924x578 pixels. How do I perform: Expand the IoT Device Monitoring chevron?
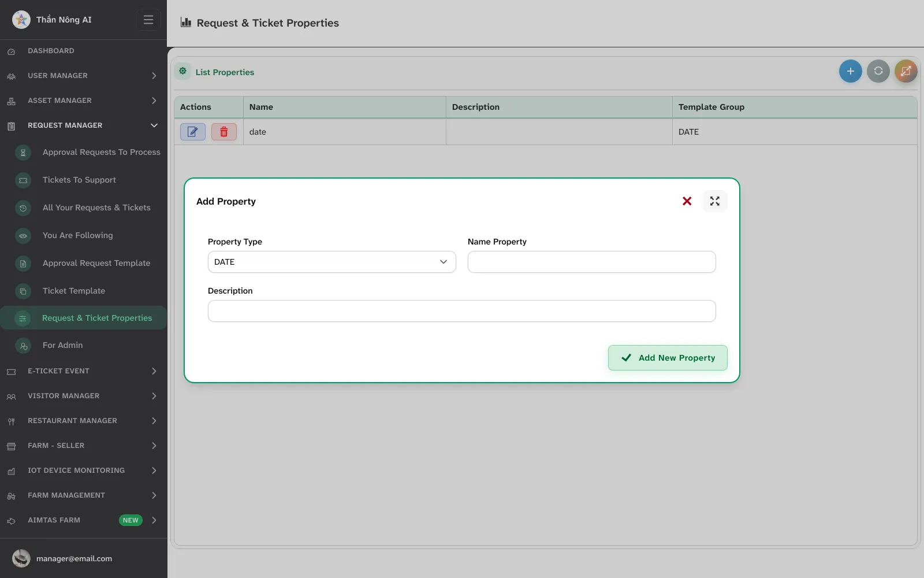click(x=154, y=470)
